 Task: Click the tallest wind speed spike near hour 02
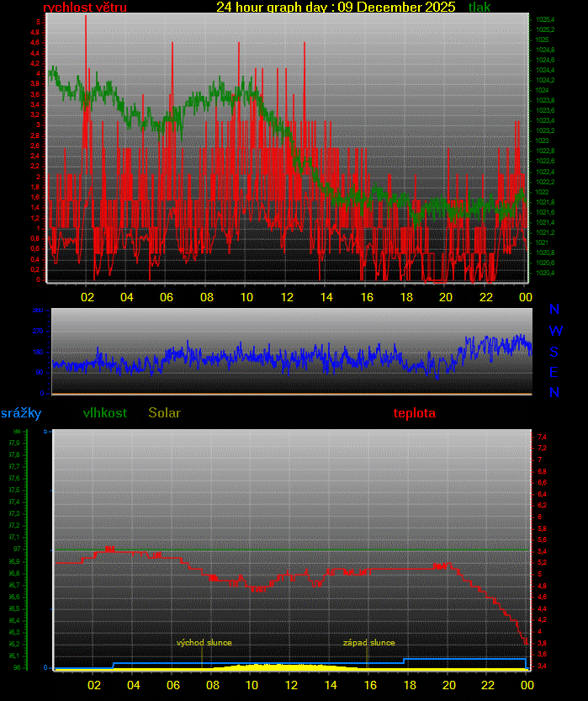(85, 19)
